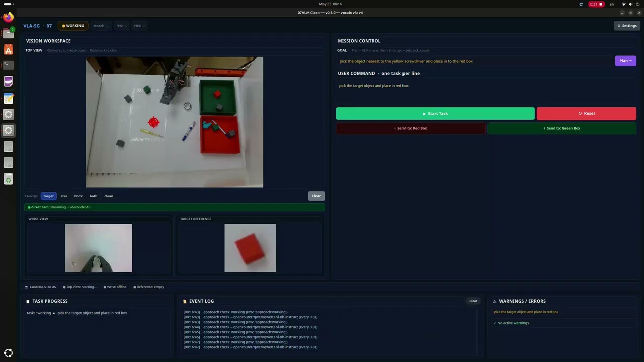The width and height of the screenshot is (644, 362).
Task: Select the 'target' overlay mode
Action: point(48,196)
